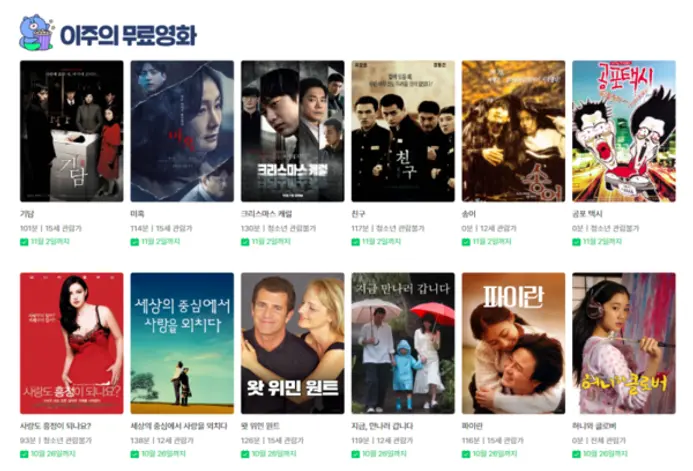Open the 미옥 movie poster
Image resolution: width=693 pixels, height=471 pixels.
click(x=182, y=131)
